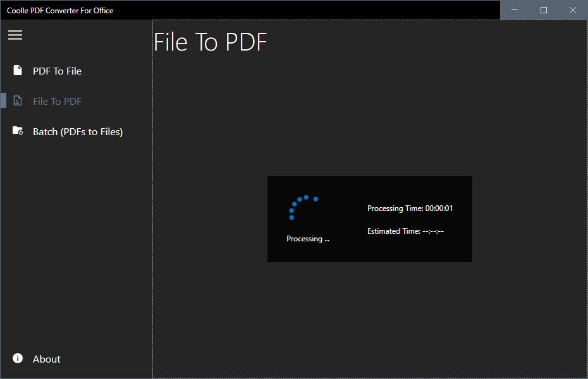Image resolution: width=588 pixels, height=379 pixels.
Task: Minimize the Coolle PDF Converter window
Action: tap(515, 10)
